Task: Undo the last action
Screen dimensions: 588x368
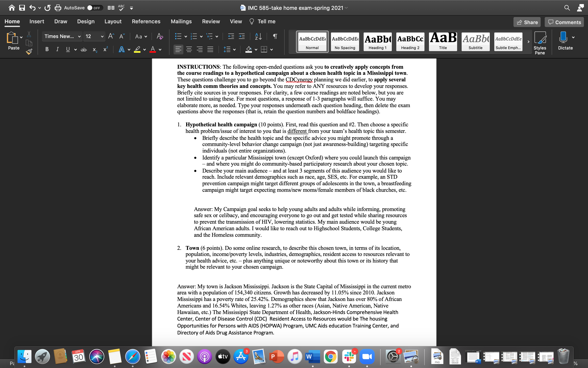Action: pyautogui.click(x=32, y=8)
